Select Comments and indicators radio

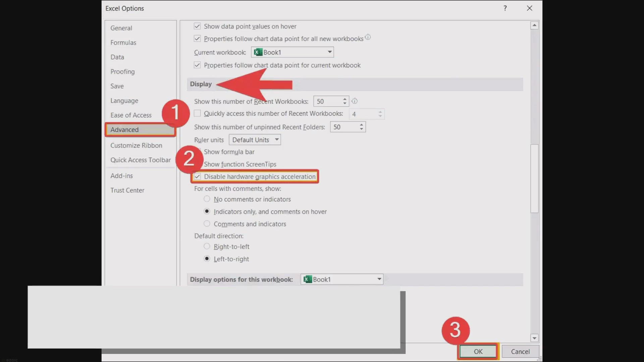pos(207,224)
